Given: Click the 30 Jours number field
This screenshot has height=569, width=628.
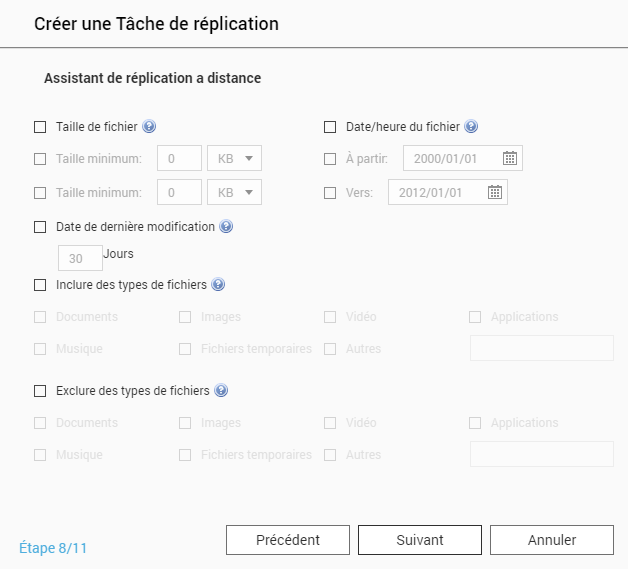Looking at the screenshot, I should 80,258.
